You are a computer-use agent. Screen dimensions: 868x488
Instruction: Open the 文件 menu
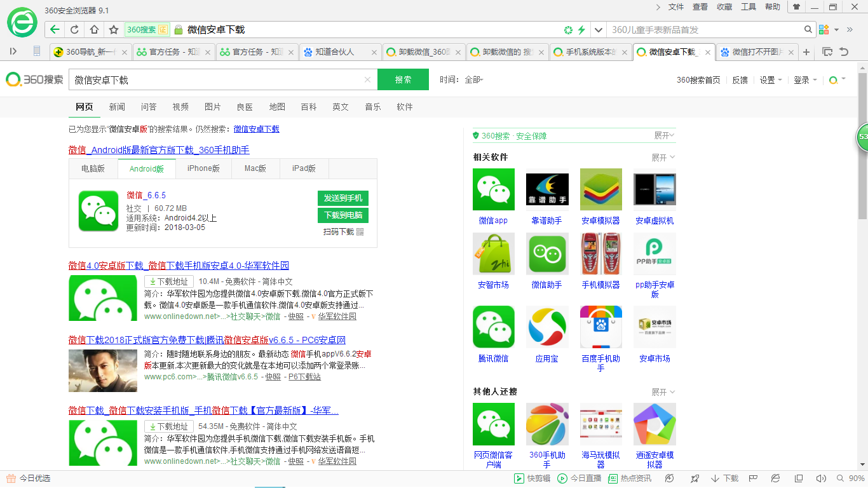pos(676,7)
